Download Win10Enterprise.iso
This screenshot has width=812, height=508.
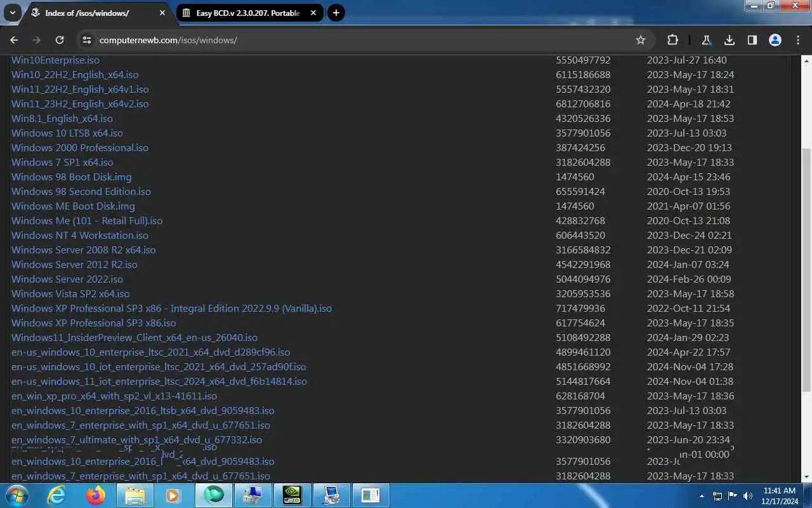coord(55,60)
